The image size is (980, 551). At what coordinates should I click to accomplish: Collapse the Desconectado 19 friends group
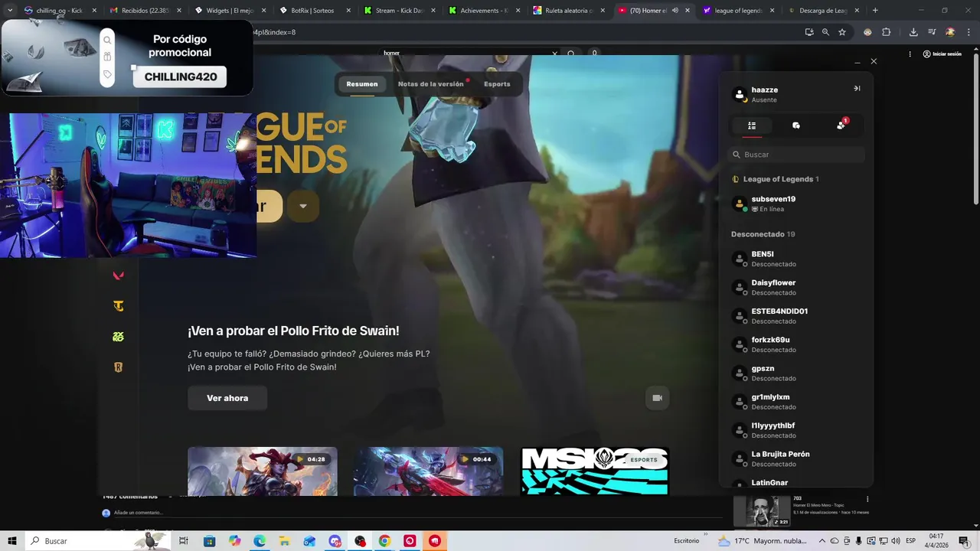(x=763, y=234)
